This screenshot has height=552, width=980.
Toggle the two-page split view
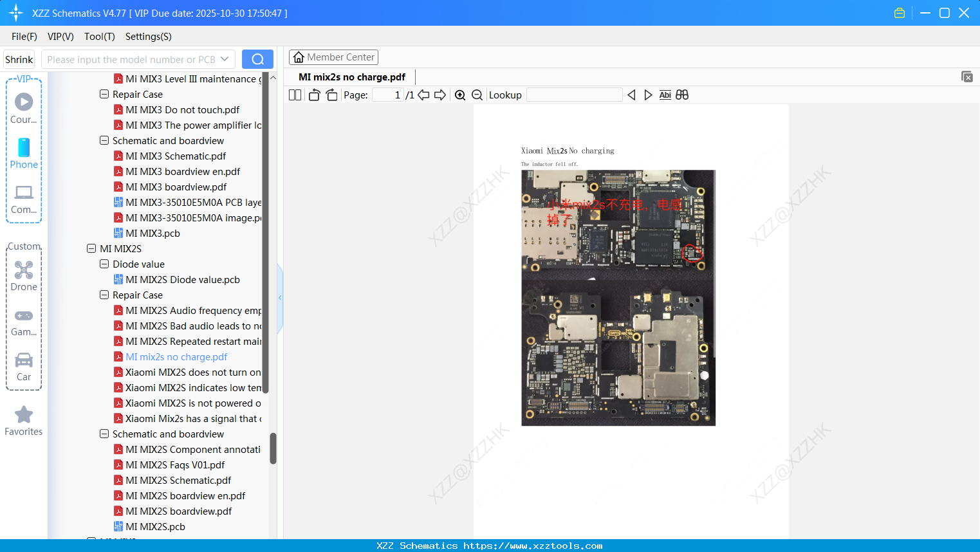tap(295, 95)
